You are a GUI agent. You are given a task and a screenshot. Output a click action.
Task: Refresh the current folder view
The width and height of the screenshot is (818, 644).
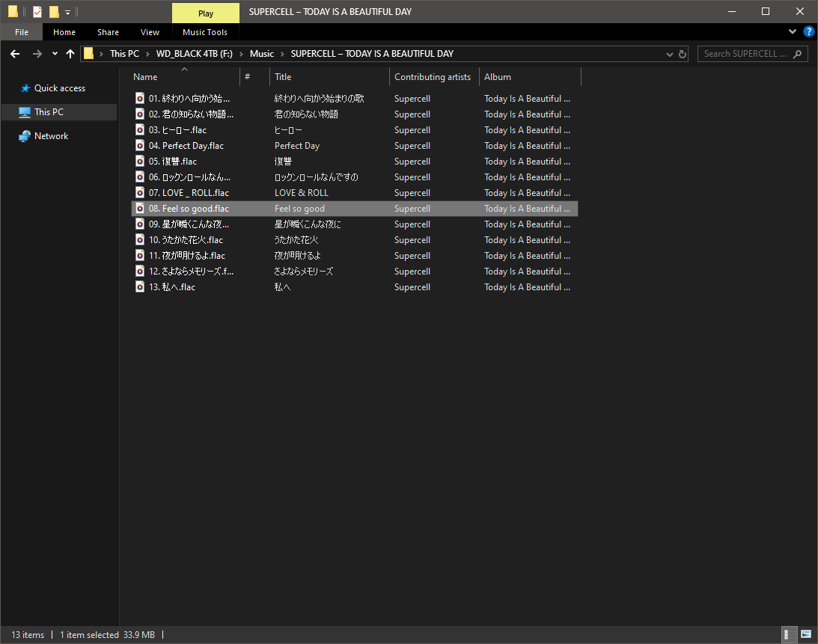683,55
